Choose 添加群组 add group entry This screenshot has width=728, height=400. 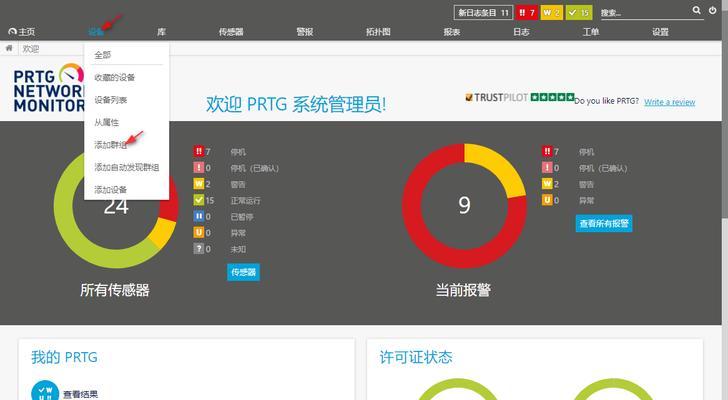pos(110,145)
